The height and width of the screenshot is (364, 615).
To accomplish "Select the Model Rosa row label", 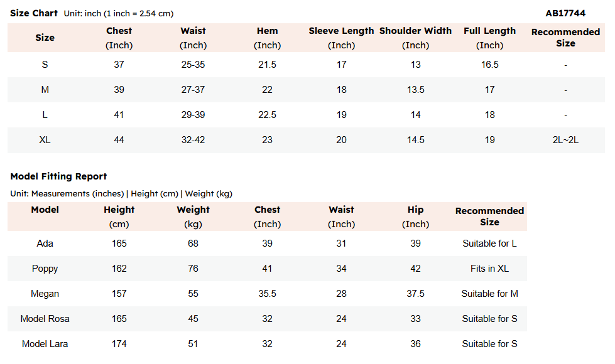I will point(45,319).
